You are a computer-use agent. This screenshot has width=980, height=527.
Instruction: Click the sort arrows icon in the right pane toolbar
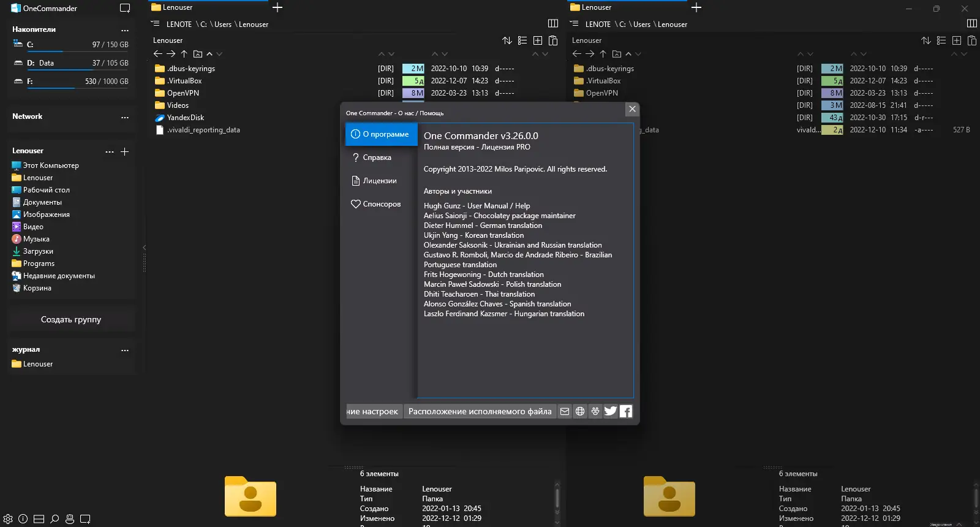pyautogui.click(x=926, y=40)
